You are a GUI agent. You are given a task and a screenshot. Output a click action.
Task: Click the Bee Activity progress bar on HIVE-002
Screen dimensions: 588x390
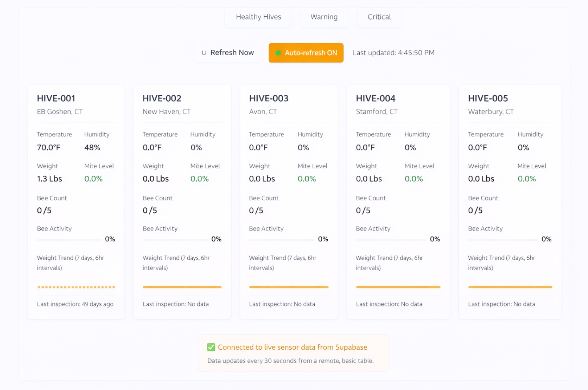click(x=176, y=240)
